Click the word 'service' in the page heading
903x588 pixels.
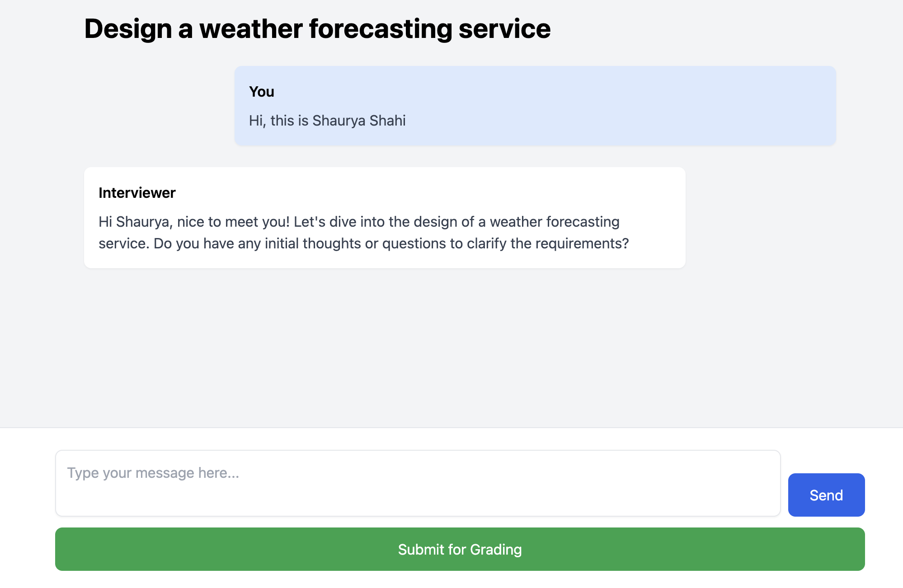click(x=504, y=29)
